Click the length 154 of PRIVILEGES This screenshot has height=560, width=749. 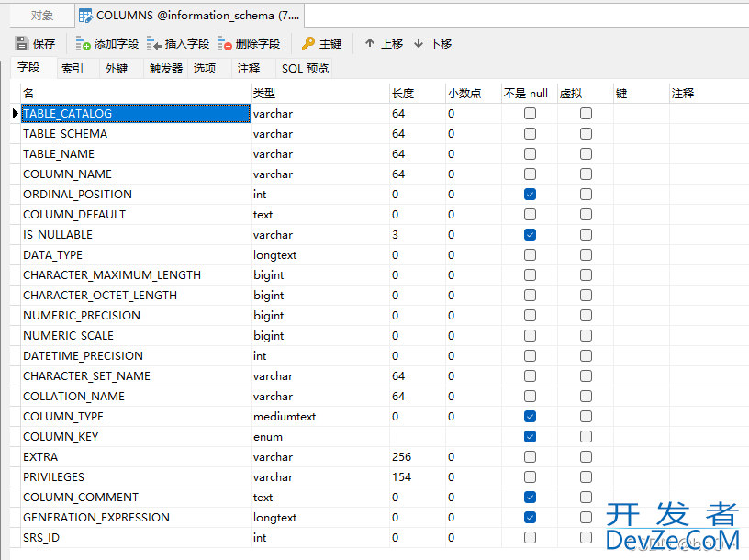click(401, 476)
